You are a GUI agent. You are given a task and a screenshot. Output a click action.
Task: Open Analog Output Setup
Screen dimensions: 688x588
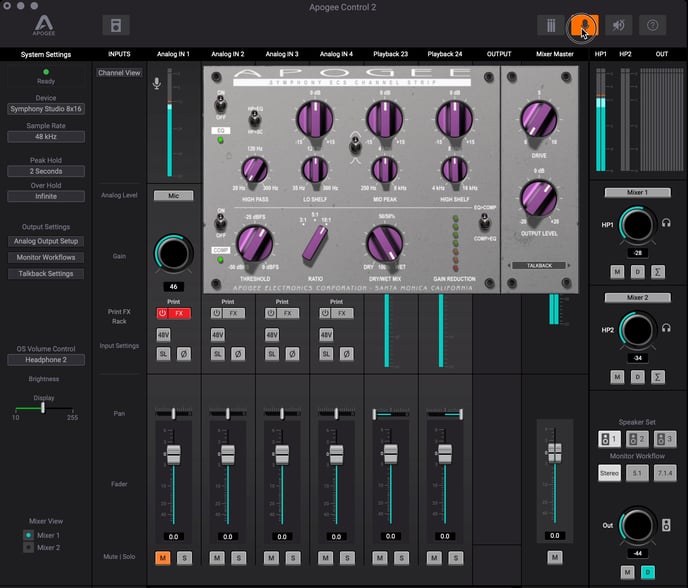pyautogui.click(x=46, y=241)
